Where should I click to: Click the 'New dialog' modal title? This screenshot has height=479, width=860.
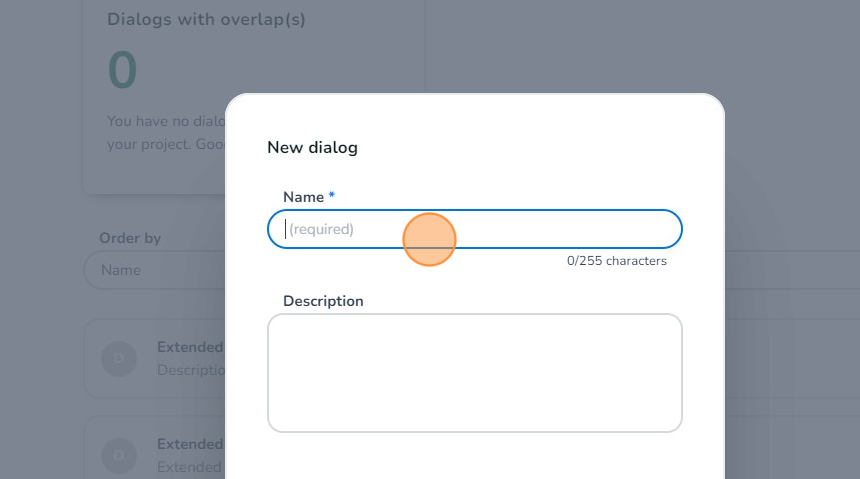[x=312, y=148]
